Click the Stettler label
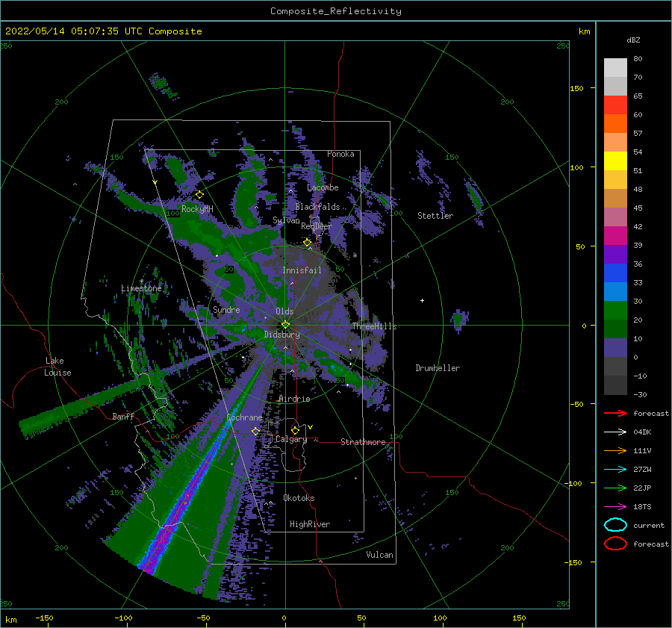This screenshot has height=628, width=672. 435,216
